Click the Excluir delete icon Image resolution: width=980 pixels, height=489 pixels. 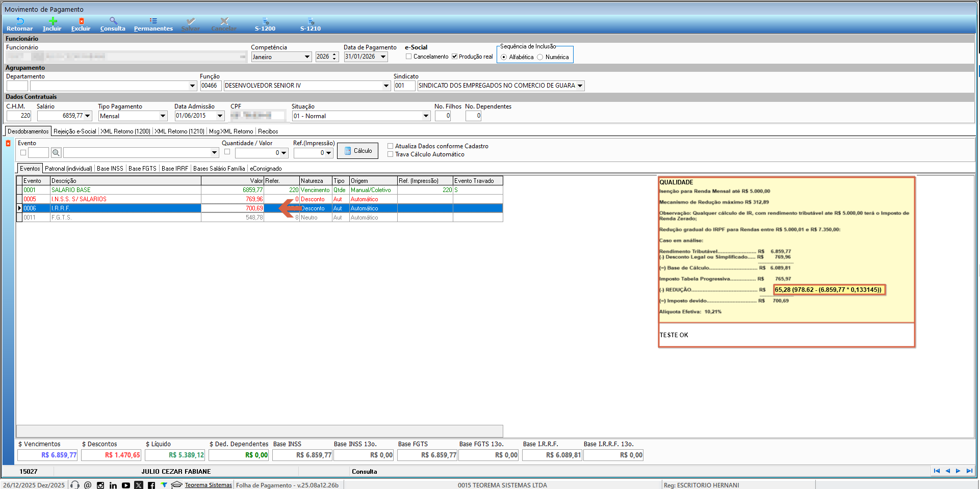[81, 21]
